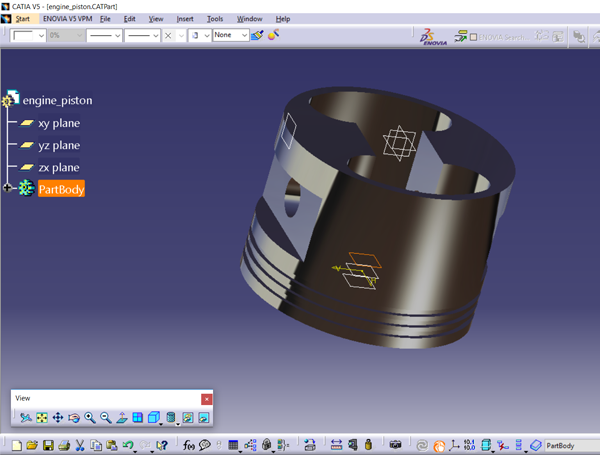Viewport: 600px width, 455px height.
Task: Select xy plane in the specification tree
Action: 58,123
